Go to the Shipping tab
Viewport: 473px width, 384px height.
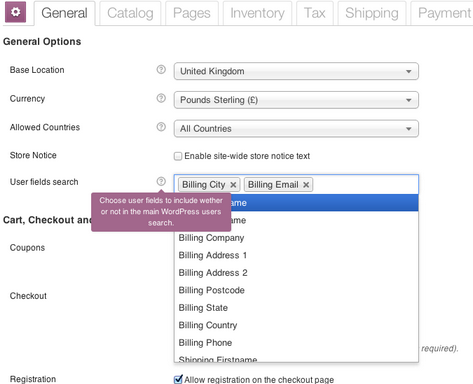coord(372,13)
